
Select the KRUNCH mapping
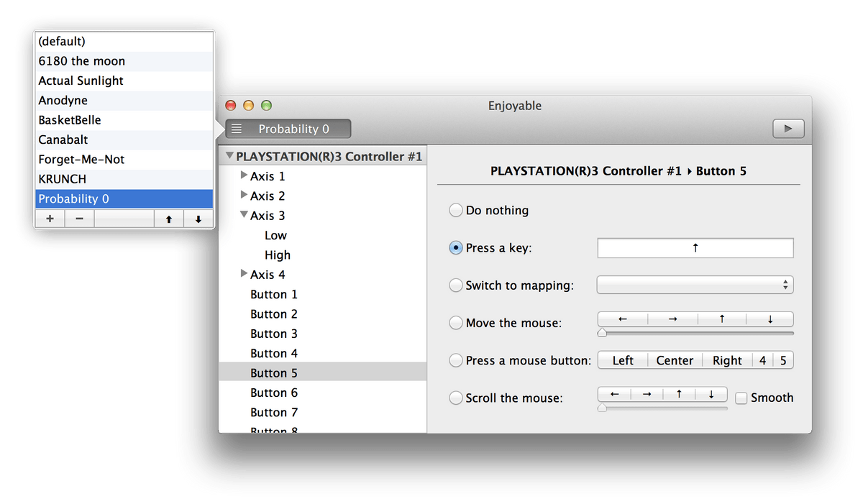coord(124,179)
